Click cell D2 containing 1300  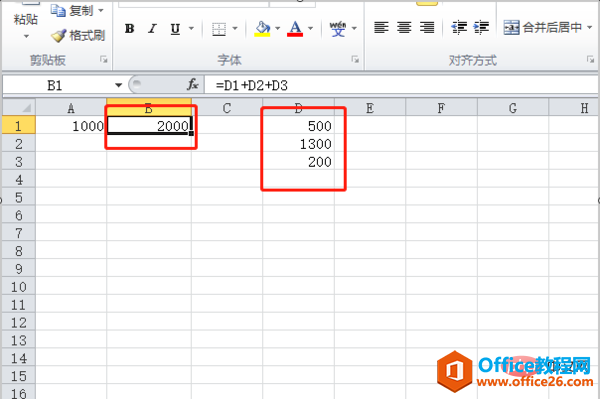click(x=298, y=143)
